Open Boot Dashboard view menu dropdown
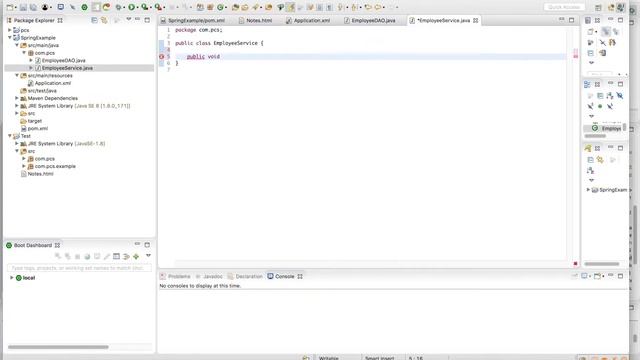 click(148, 256)
